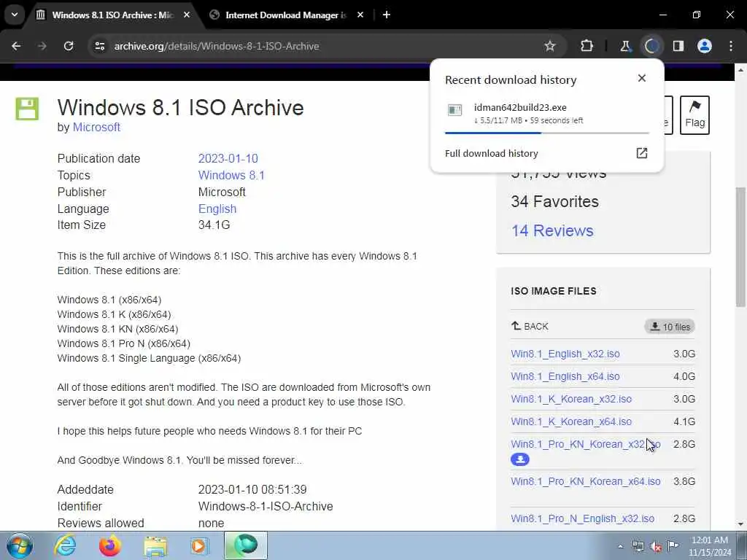Click the muted volume tray icon
747x560 pixels.
[x=656, y=547]
